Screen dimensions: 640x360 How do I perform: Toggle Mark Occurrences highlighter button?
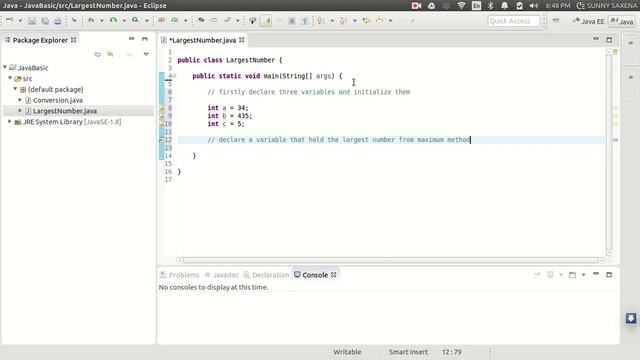click(x=266, y=20)
